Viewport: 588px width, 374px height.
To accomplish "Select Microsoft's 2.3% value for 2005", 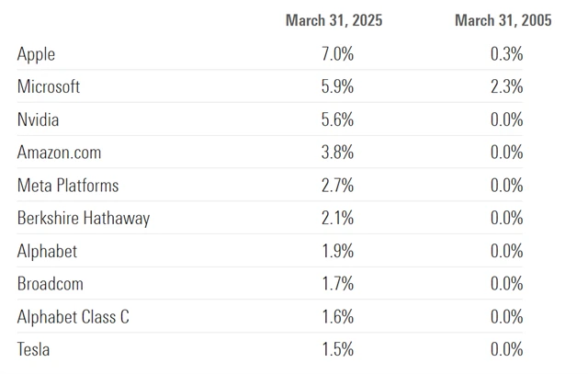I will [x=506, y=87].
